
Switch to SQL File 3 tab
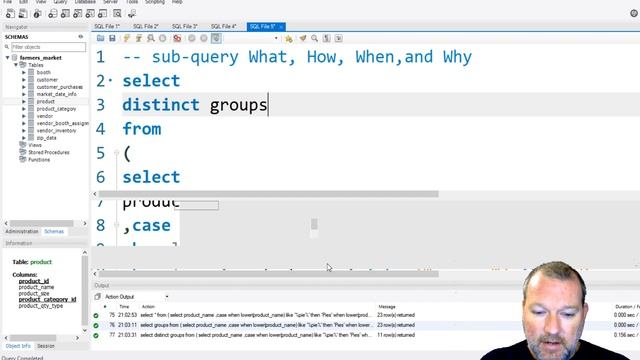[184, 27]
